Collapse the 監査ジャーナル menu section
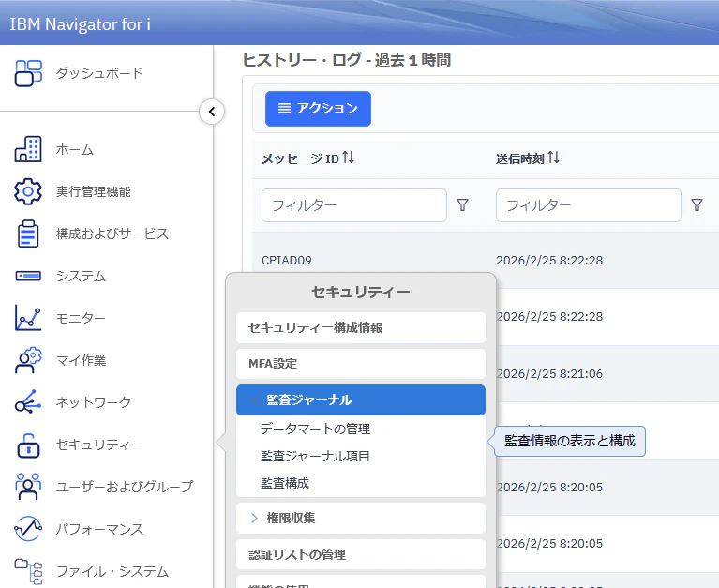719x588 pixels. point(254,400)
